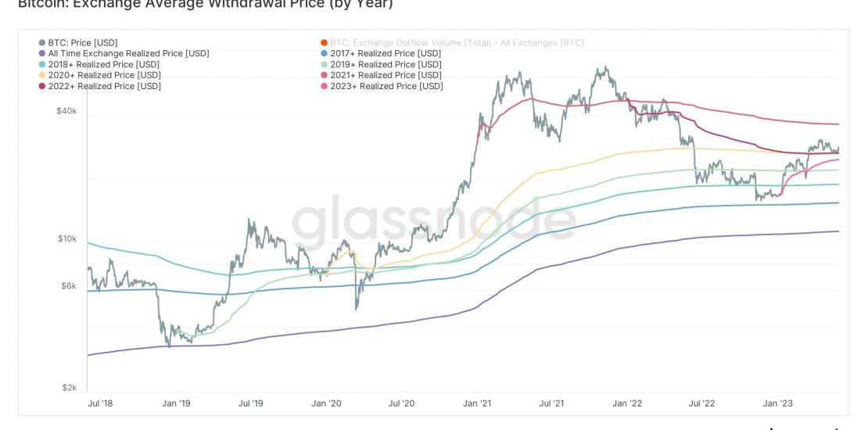Image resolution: width=868 pixels, height=430 pixels.
Task: Click the red 2021+ Realized Price dot
Action: coord(324,75)
